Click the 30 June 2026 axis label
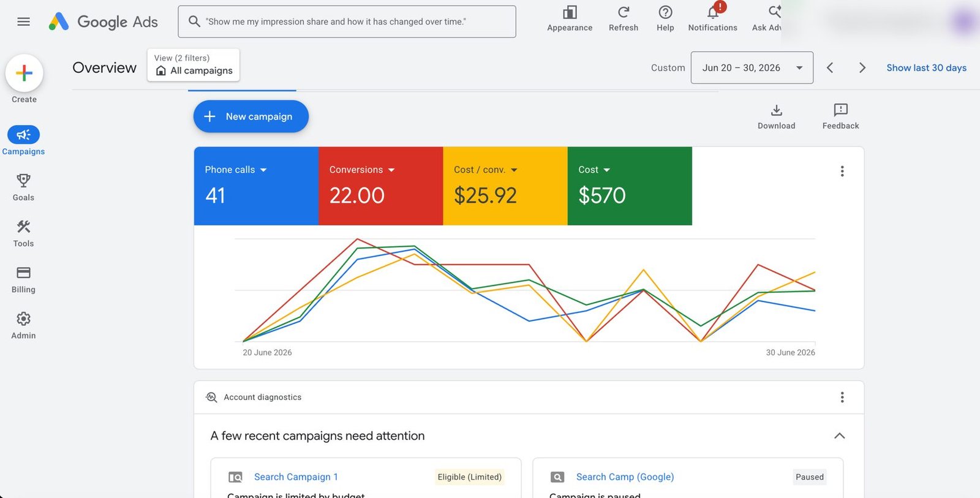Screen dimensions: 980x498 [x=790, y=353]
